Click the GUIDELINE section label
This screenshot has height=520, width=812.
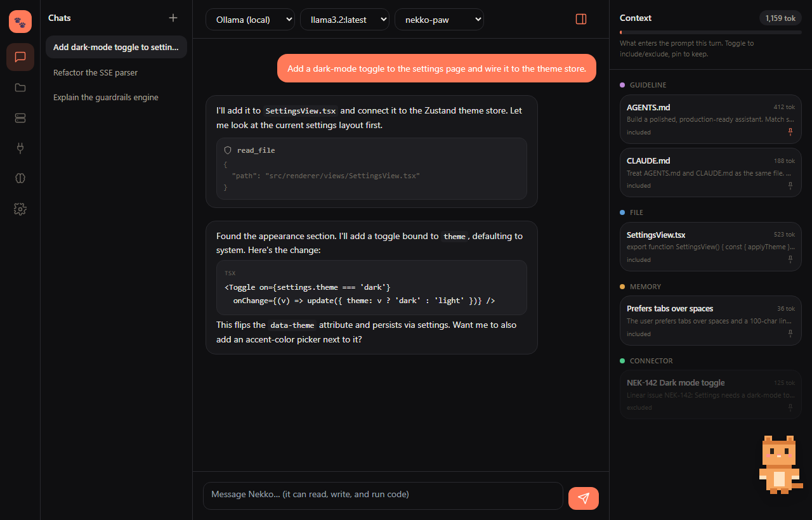648,85
